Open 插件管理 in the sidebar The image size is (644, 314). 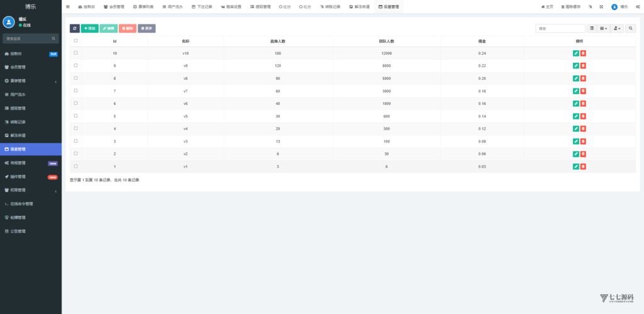(x=30, y=176)
